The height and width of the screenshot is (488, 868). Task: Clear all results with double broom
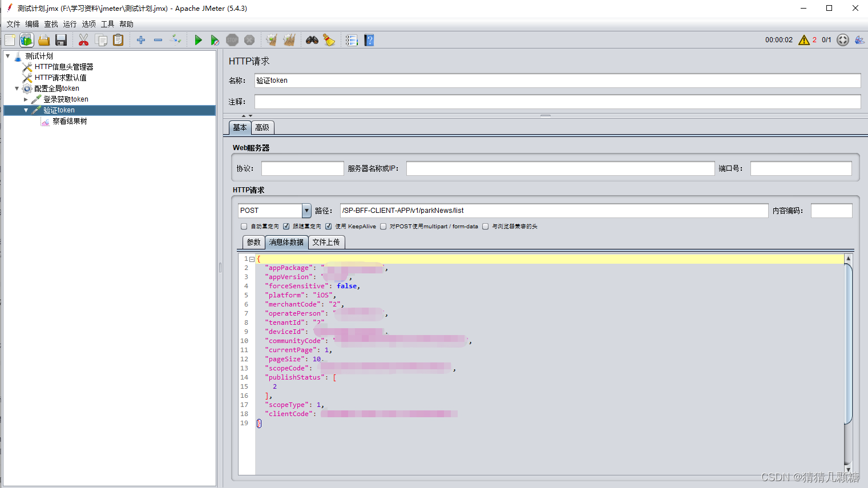[x=289, y=40]
